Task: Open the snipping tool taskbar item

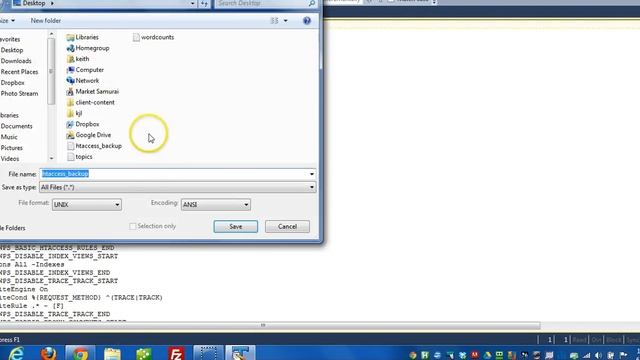Action: (x=208, y=353)
